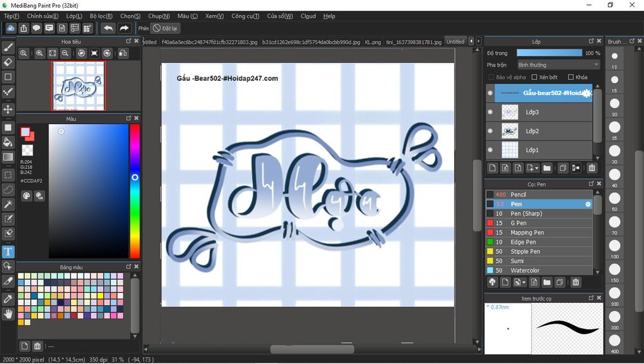Open the Công cụ(T) menu
The image size is (644, 364).
click(245, 16)
